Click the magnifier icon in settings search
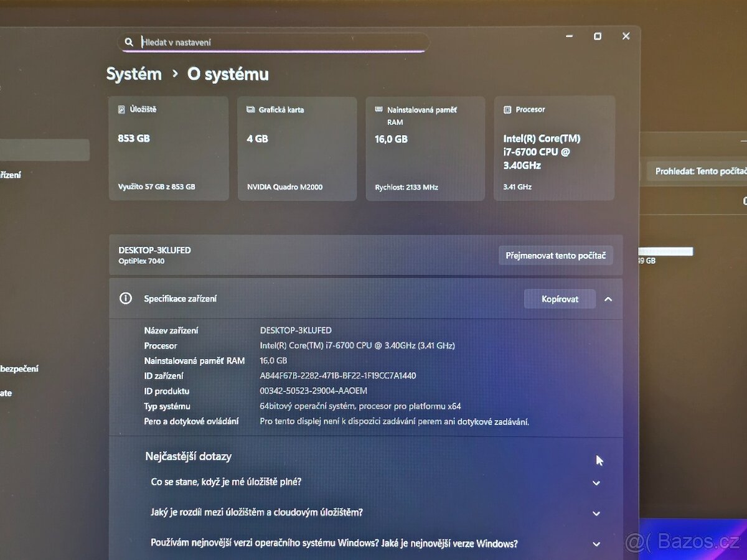This screenshot has height=560, width=747. point(129,42)
